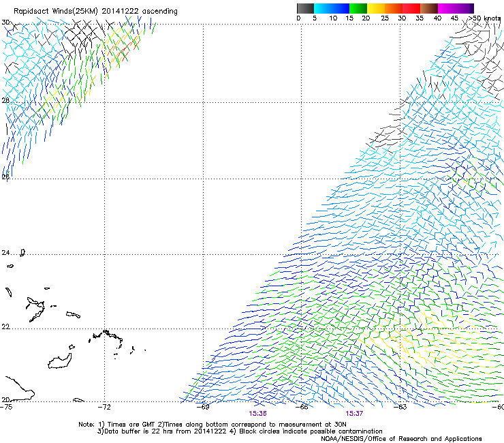The image size is (504, 443).
Task: Click the '5' knots legend label
Action: (x=315, y=18)
